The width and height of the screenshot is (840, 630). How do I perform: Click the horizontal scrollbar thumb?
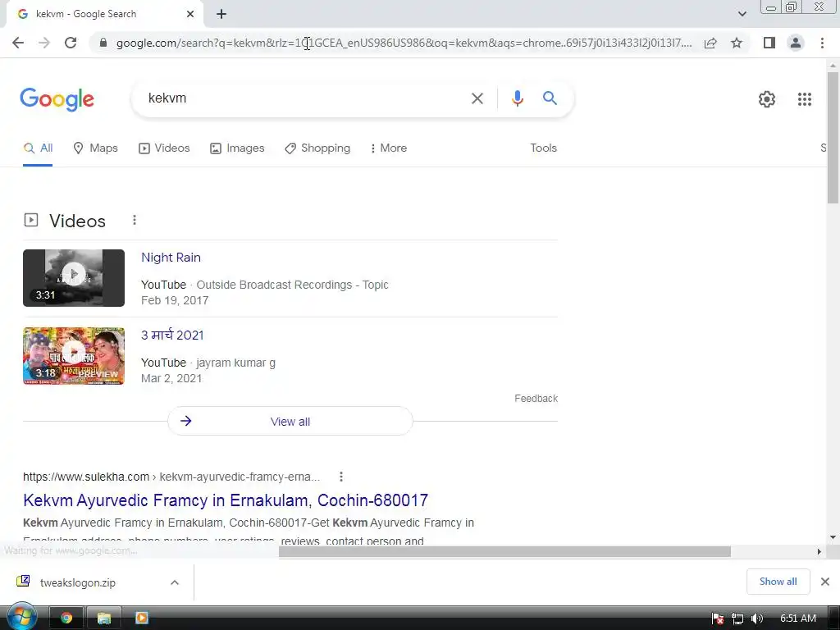coord(504,552)
